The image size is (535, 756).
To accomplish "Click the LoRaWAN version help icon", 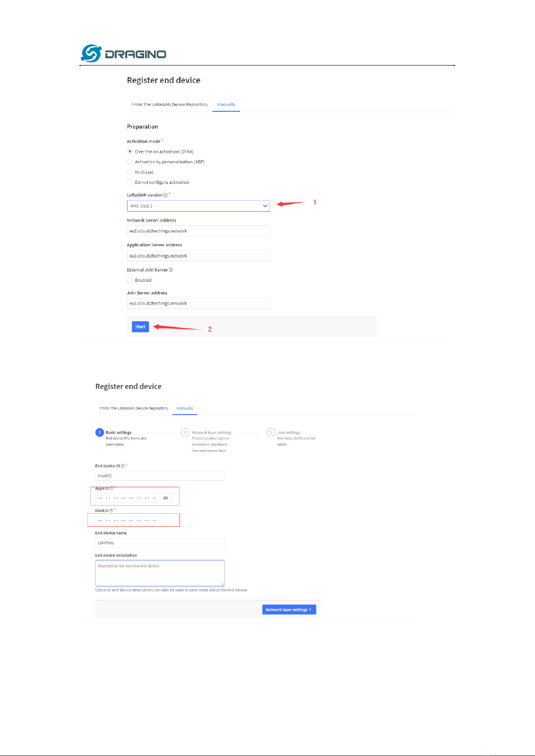I will click(166, 195).
